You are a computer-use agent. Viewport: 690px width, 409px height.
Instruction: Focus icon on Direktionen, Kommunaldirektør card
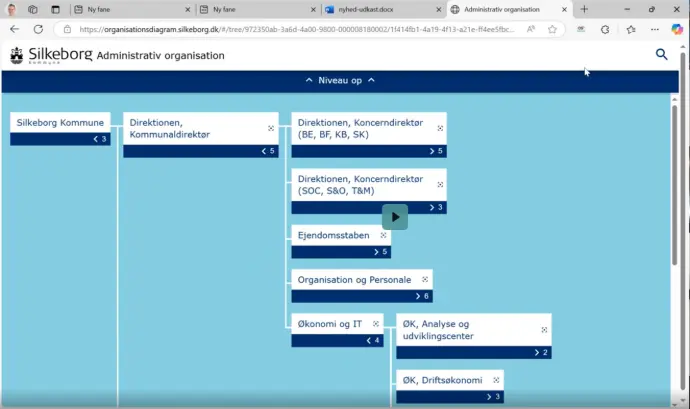(x=271, y=128)
